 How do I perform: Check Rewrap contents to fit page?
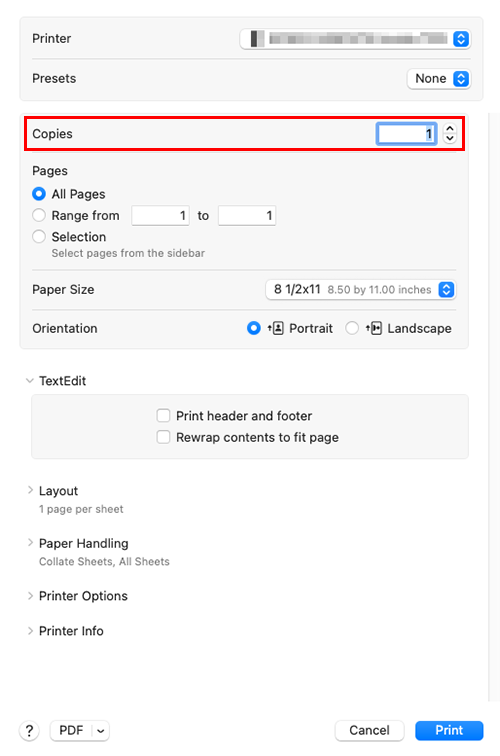pyautogui.click(x=163, y=437)
